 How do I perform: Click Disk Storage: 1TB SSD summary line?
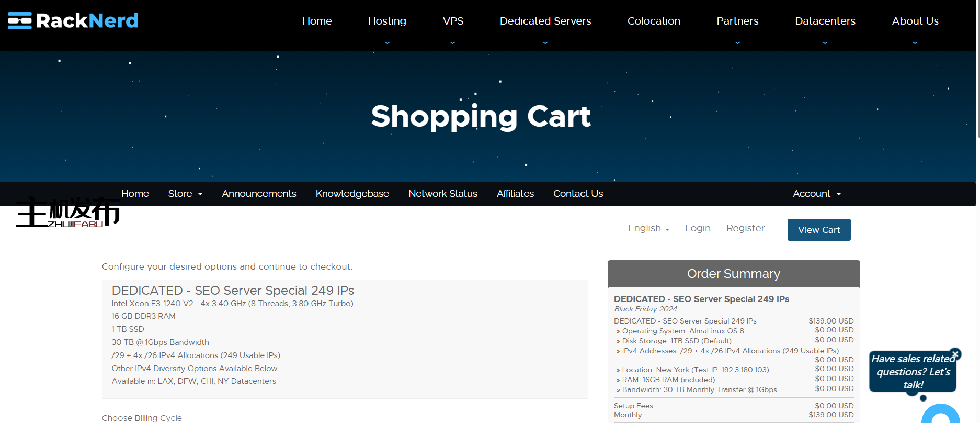(674, 341)
